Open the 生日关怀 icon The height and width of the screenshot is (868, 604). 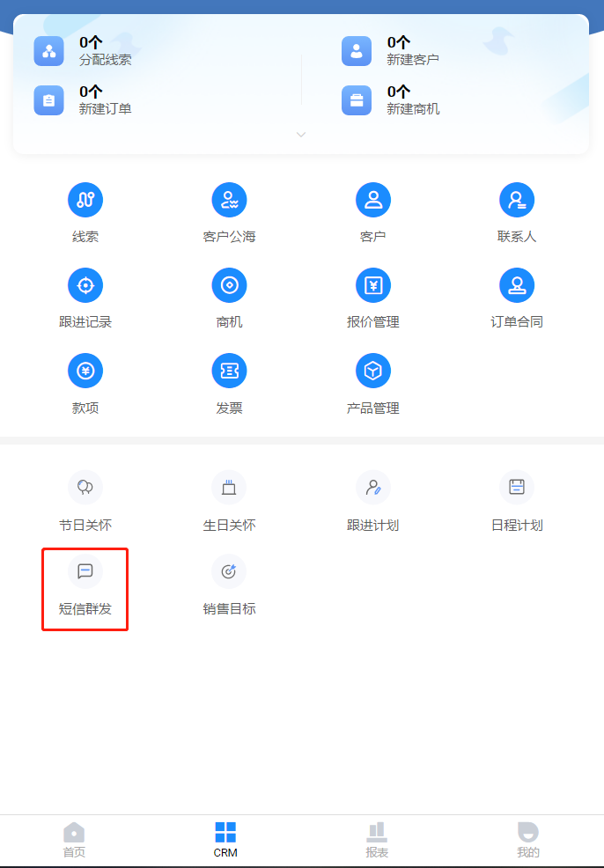click(x=229, y=487)
